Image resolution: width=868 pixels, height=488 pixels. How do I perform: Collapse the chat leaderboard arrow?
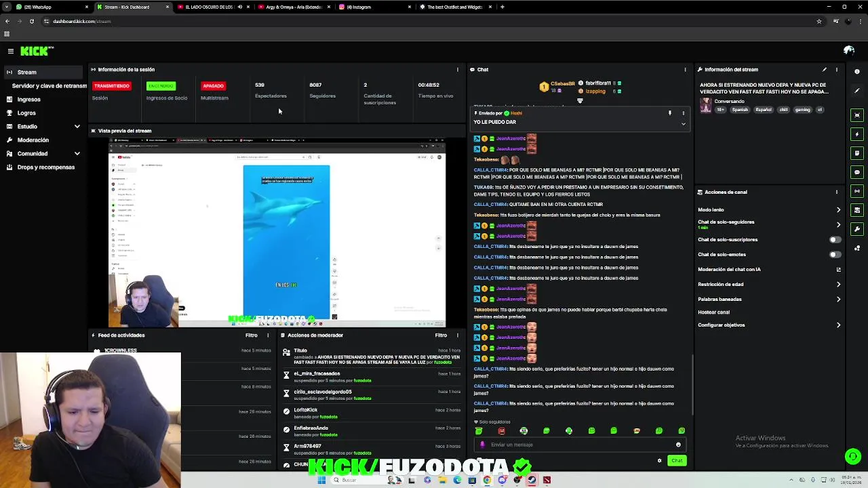coord(580,101)
